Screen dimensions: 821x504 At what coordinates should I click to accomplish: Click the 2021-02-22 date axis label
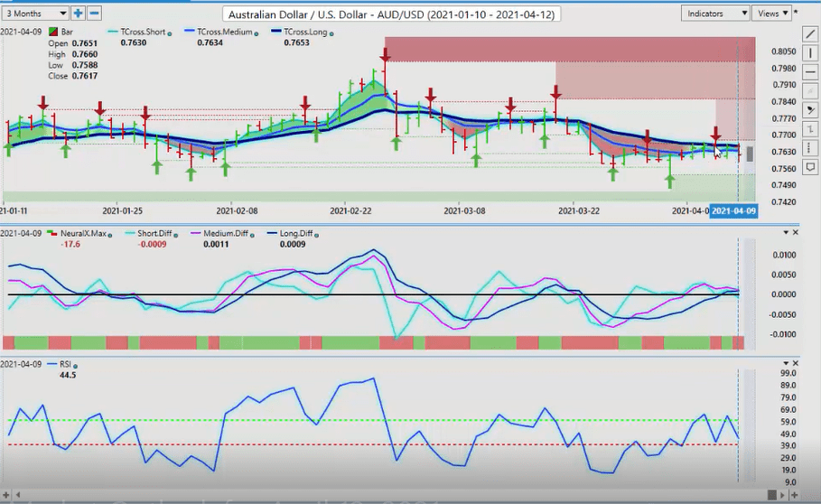pyautogui.click(x=350, y=211)
